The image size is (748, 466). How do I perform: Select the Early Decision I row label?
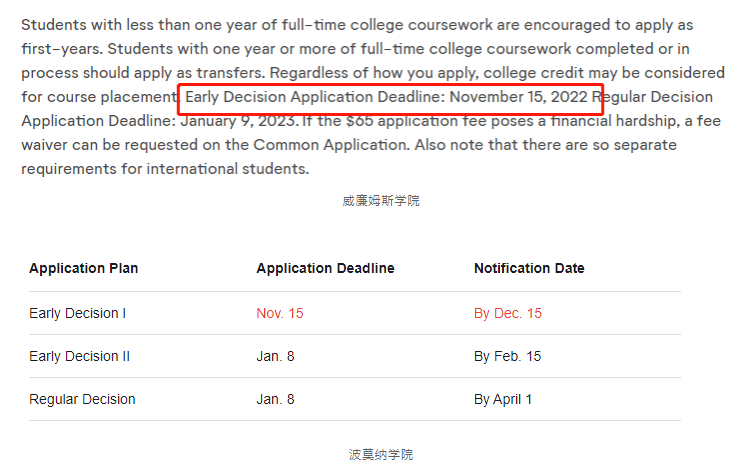tap(77, 313)
